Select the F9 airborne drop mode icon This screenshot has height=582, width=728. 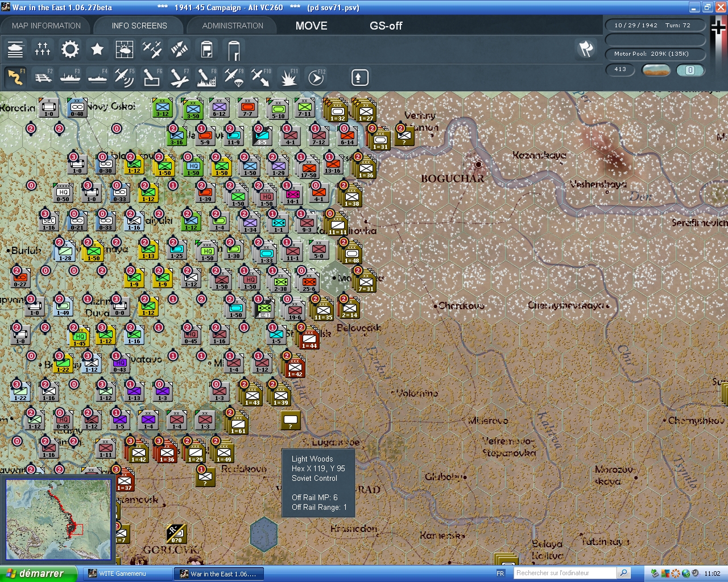click(x=234, y=77)
